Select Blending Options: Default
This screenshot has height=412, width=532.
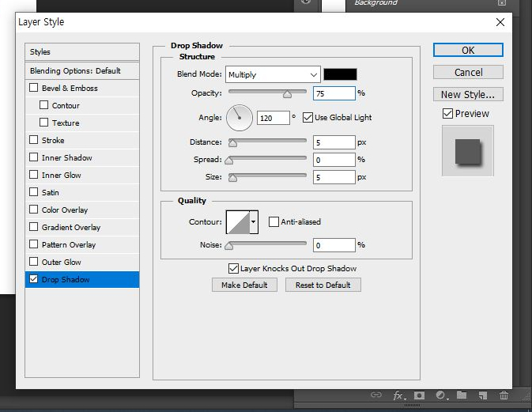[82, 70]
